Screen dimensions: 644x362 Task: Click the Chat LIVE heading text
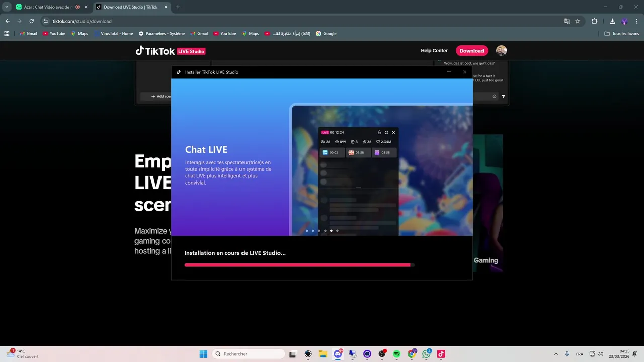(206, 149)
